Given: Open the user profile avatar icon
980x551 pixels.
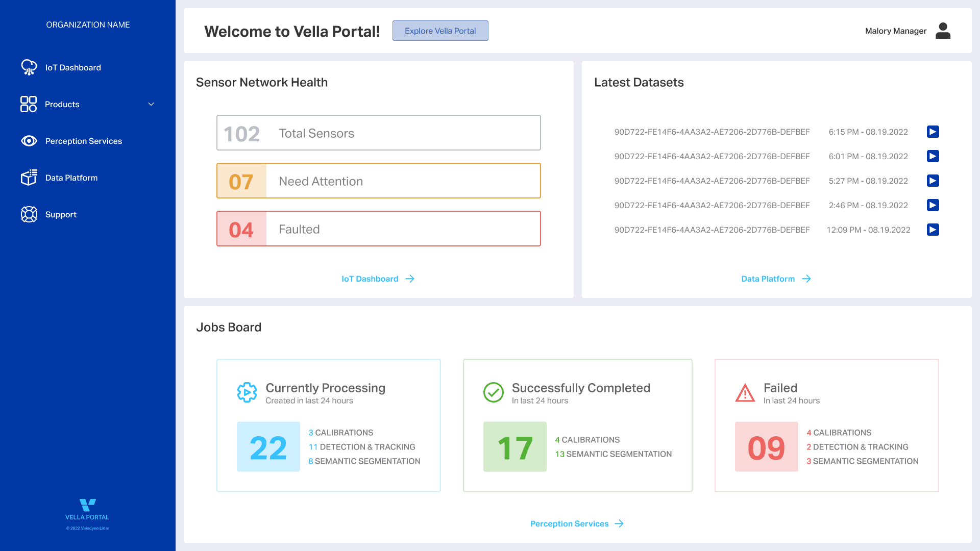Looking at the screenshot, I should coord(943,31).
